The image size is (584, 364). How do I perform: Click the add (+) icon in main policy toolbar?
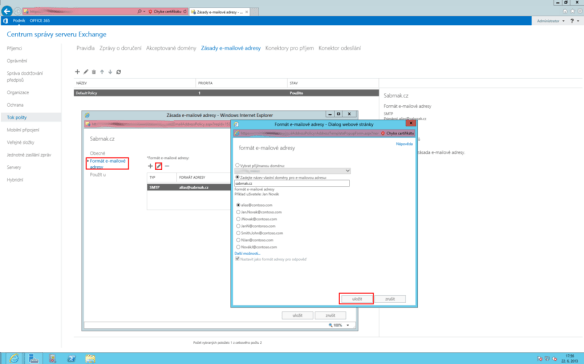(77, 72)
